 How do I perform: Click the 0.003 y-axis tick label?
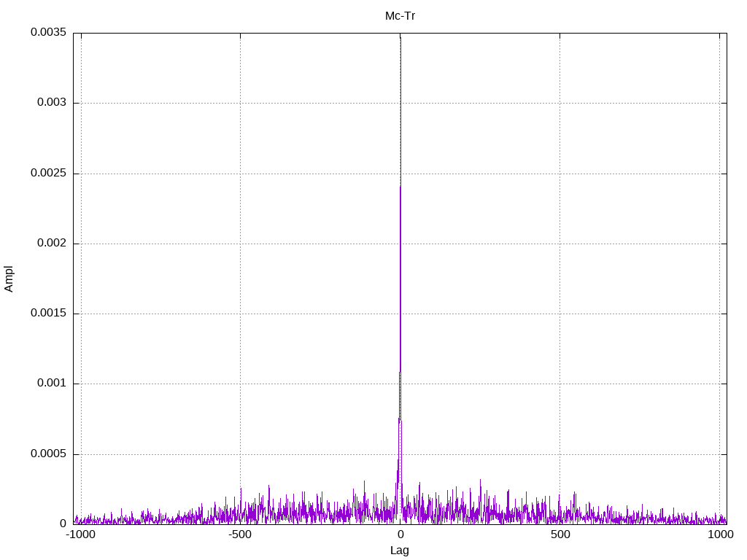(52, 103)
